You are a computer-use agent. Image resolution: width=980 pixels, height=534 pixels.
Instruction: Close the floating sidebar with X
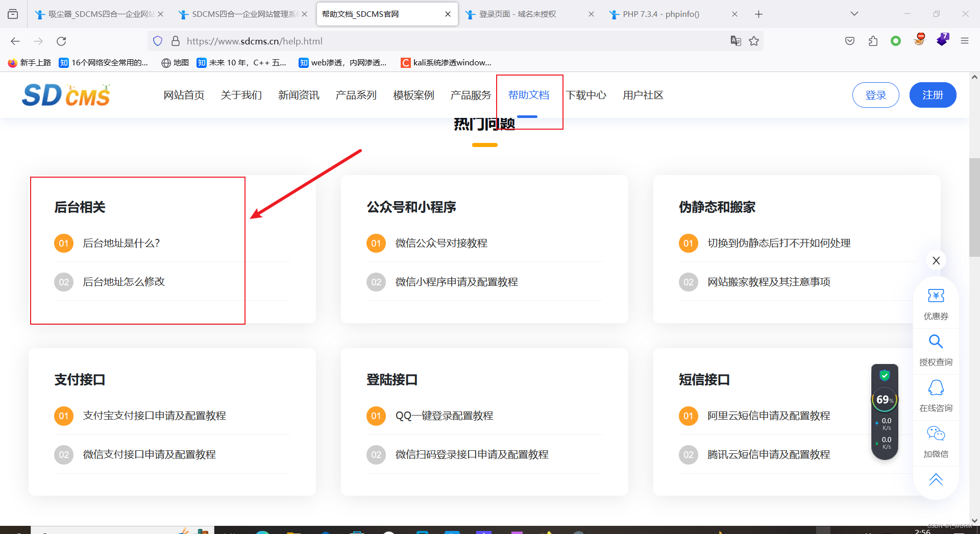pyautogui.click(x=936, y=260)
